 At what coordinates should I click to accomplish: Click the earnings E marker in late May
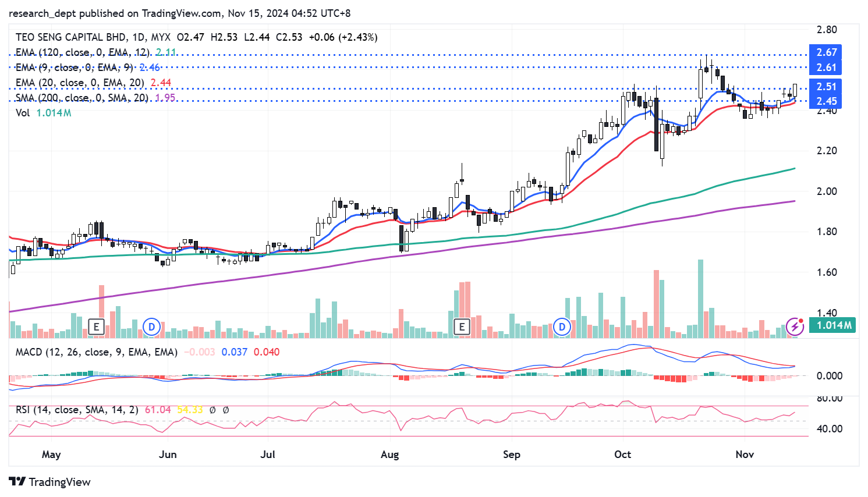click(x=97, y=327)
